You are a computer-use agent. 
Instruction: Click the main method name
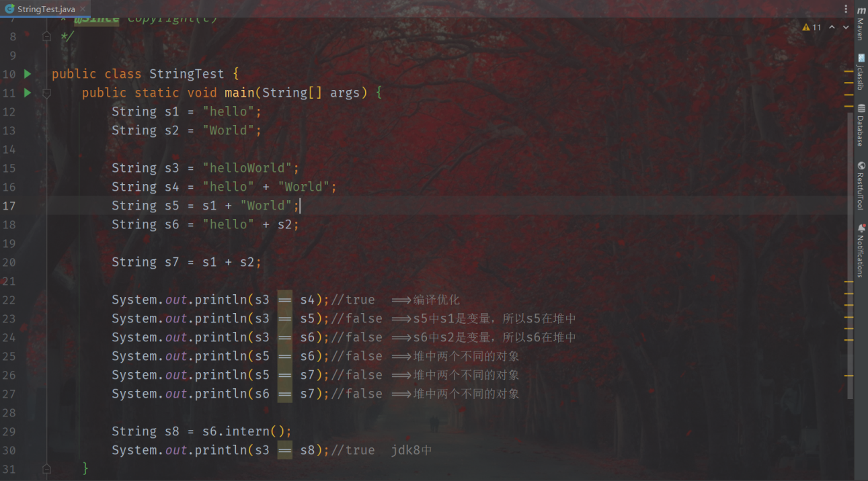(239, 93)
